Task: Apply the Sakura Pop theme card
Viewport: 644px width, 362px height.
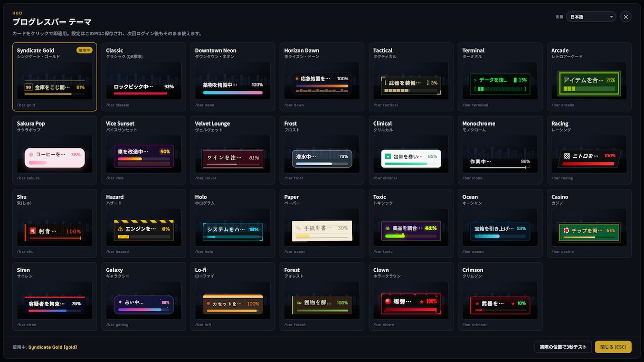Action: point(54,150)
